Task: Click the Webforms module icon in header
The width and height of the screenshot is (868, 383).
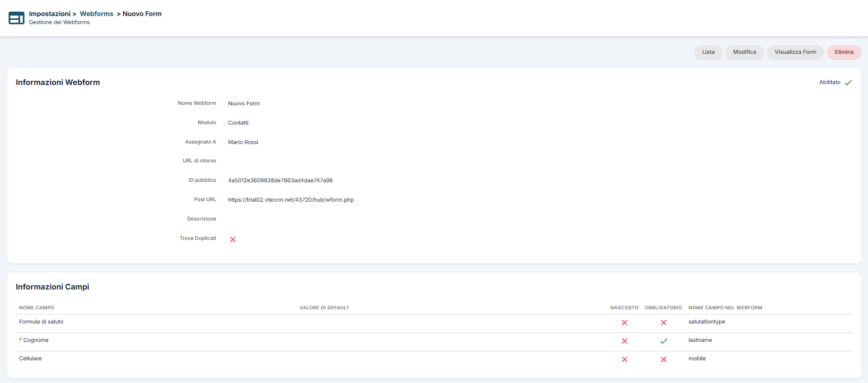Action: point(17,18)
